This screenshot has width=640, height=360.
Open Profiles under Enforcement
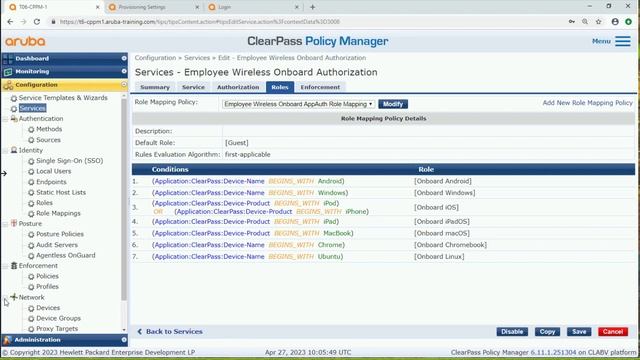click(x=47, y=287)
